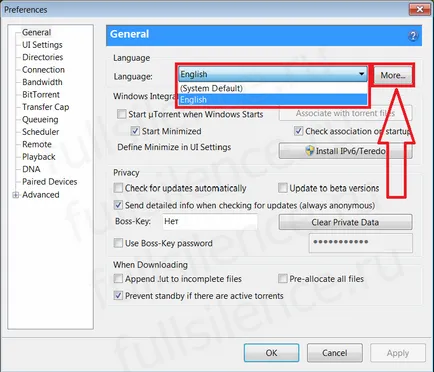Click Install IPv6/Teredo button
Image resolution: width=434 pixels, height=372 pixels.
coord(345,151)
